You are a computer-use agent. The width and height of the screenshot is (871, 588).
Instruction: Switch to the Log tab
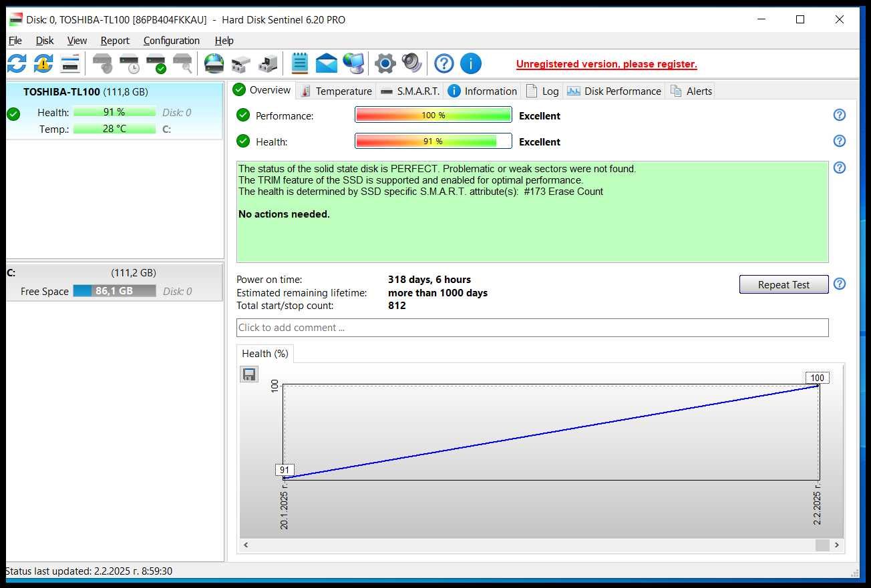542,91
